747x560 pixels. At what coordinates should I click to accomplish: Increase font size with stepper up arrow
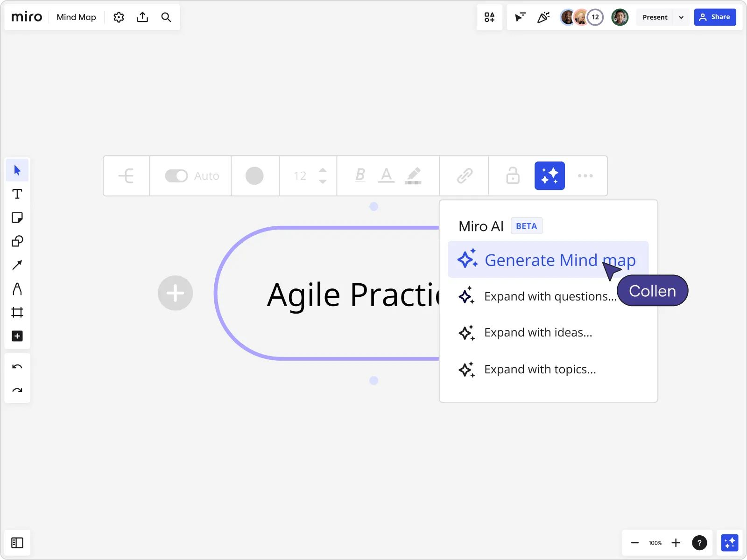tap(323, 170)
